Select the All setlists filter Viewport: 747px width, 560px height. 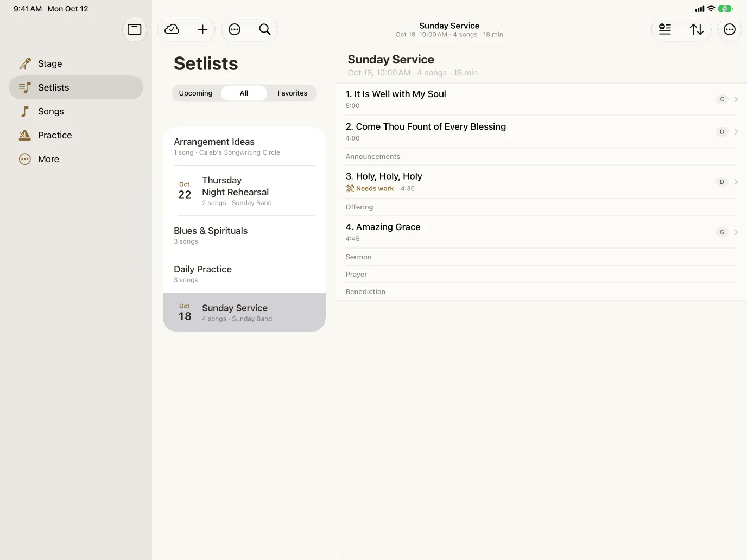pyautogui.click(x=244, y=93)
